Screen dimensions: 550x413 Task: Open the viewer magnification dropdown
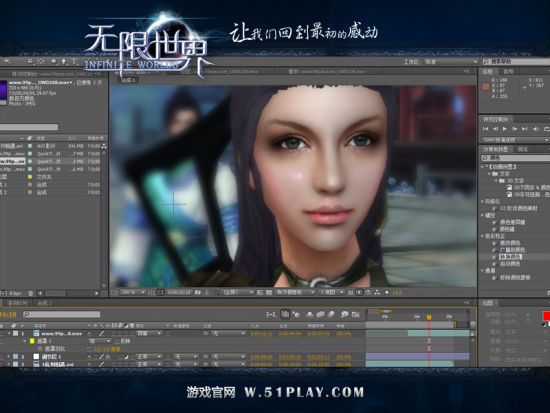point(132,292)
